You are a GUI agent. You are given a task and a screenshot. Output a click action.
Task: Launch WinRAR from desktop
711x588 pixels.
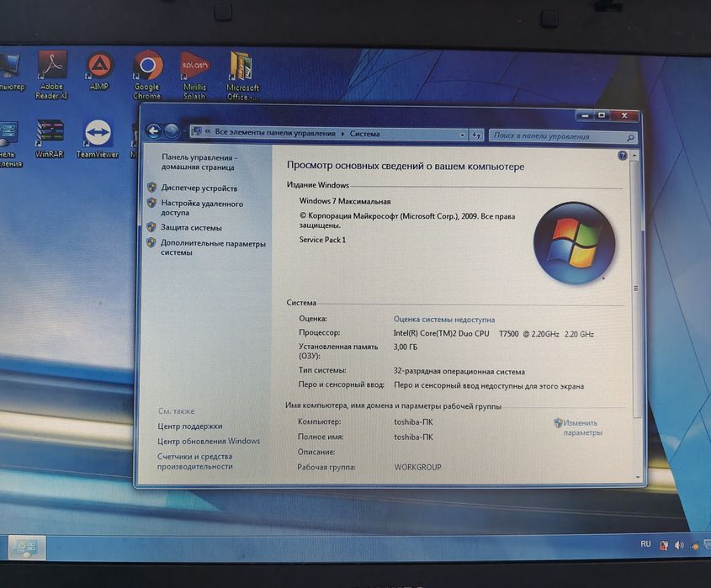50,138
